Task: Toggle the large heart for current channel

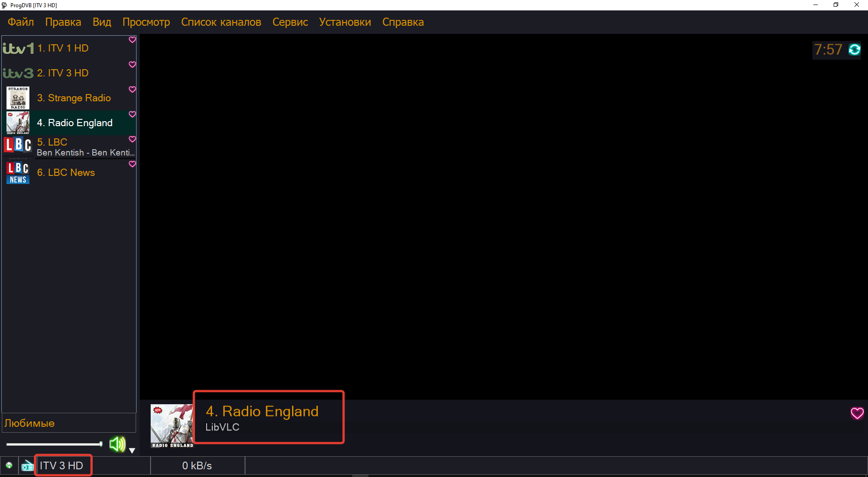Action: [857, 413]
